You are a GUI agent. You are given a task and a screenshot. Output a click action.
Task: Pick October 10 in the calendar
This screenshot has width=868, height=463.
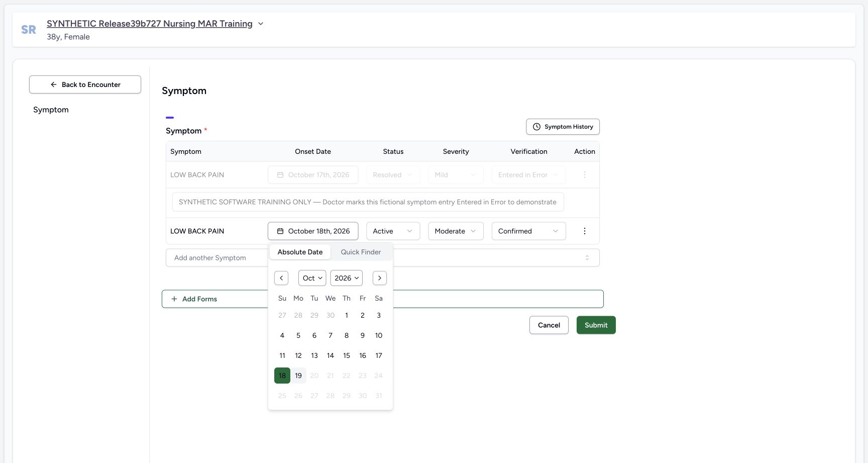(x=379, y=335)
